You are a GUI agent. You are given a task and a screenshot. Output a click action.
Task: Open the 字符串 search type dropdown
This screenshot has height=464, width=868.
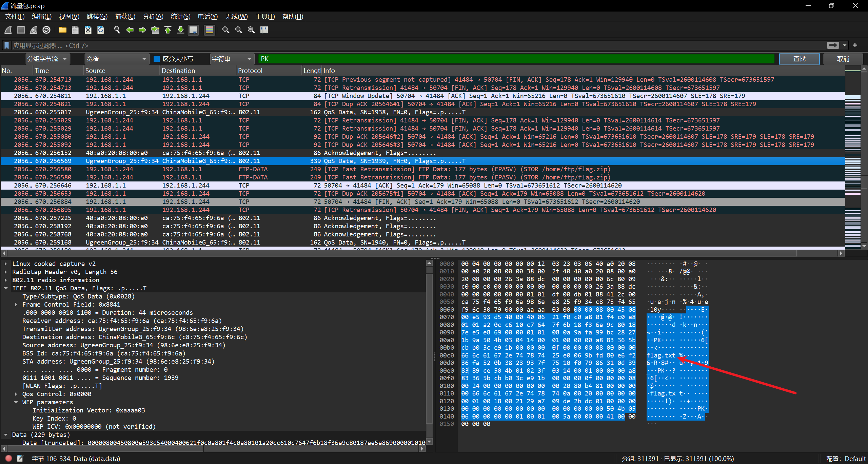pyautogui.click(x=232, y=59)
